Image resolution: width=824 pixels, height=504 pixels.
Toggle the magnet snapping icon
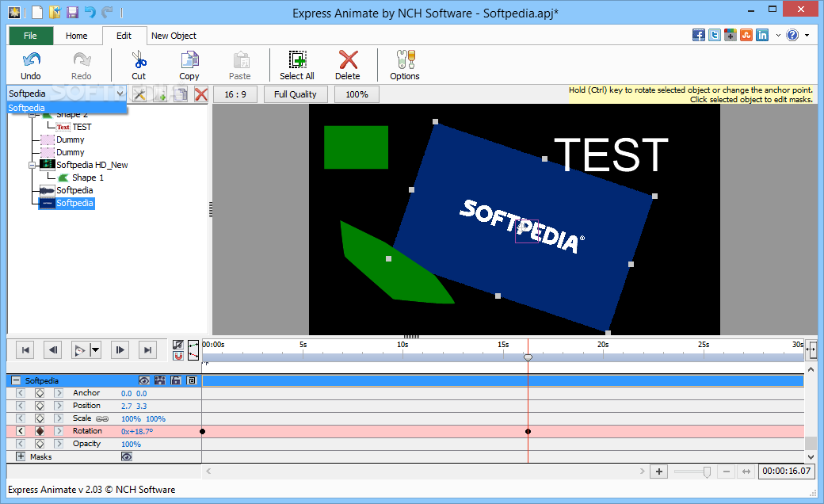pyautogui.click(x=178, y=356)
